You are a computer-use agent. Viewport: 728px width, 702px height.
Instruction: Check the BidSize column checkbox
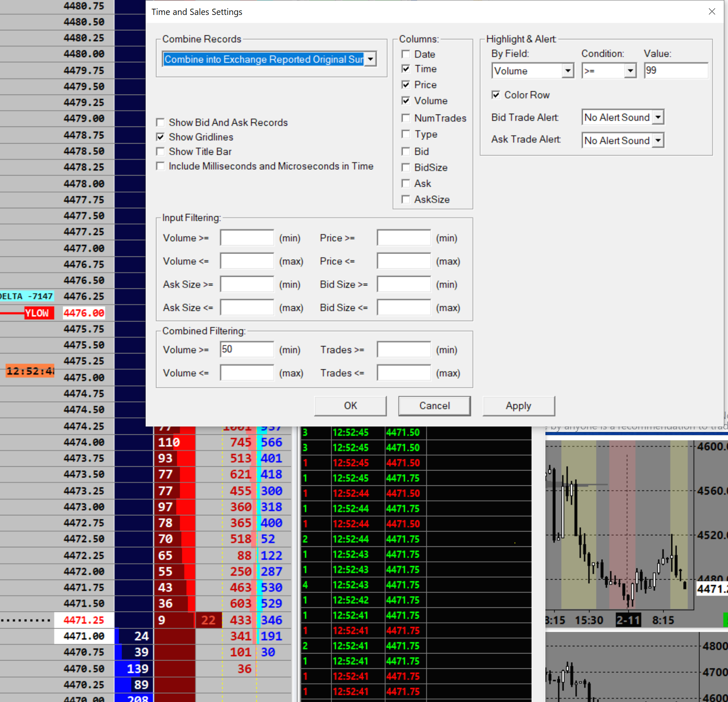[x=406, y=168]
